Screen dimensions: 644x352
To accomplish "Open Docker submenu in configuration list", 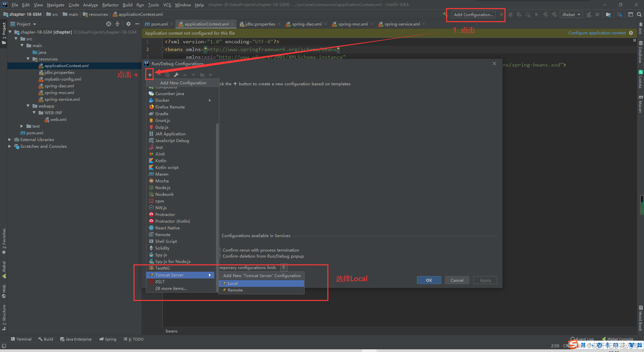I will (180, 100).
